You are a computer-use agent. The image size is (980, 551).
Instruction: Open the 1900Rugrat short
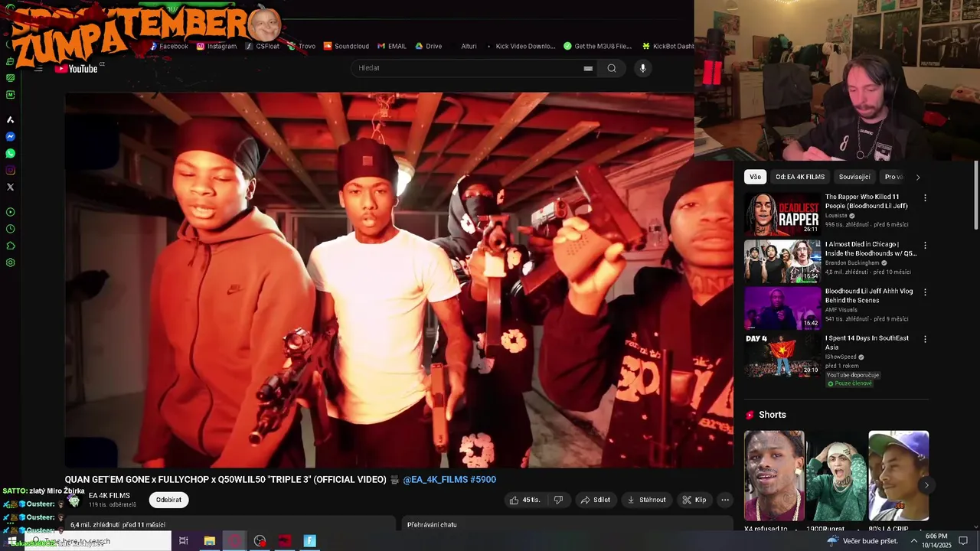(836, 476)
